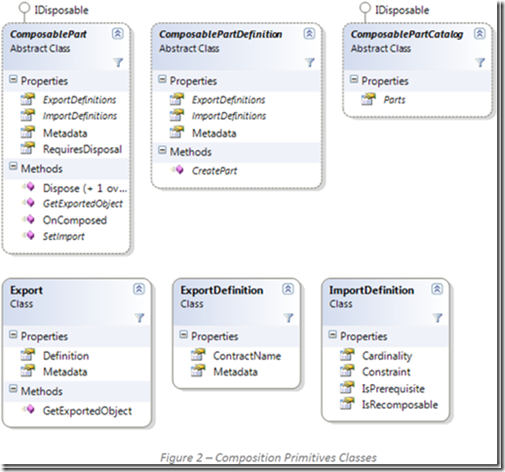
Task: Click the filter icon in ImportDefinition class box
Action: [437, 318]
